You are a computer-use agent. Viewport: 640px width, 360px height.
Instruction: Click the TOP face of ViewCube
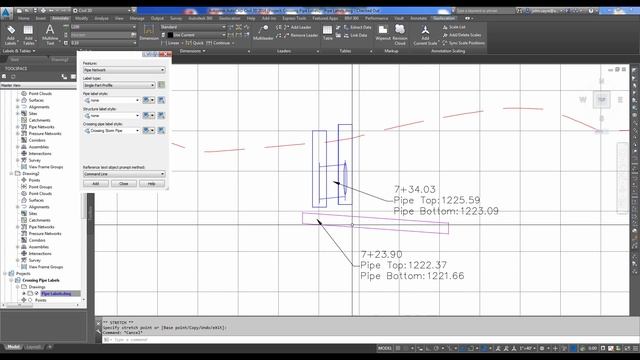[602, 100]
